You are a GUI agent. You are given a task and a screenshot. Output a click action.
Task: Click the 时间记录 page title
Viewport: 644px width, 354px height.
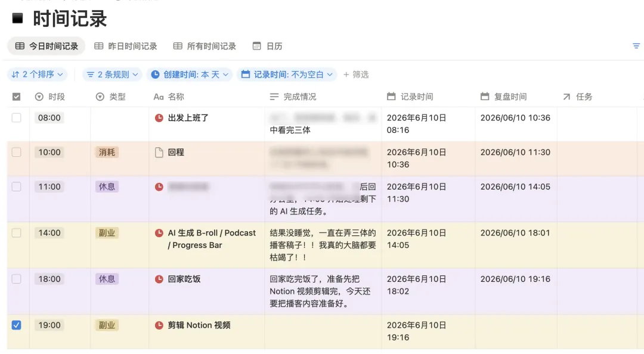click(70, 18)
